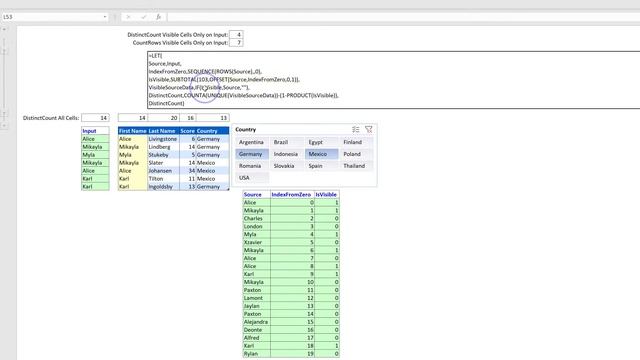
Task: Select USA in Country slicer
Action: click(x=252, y=178)
